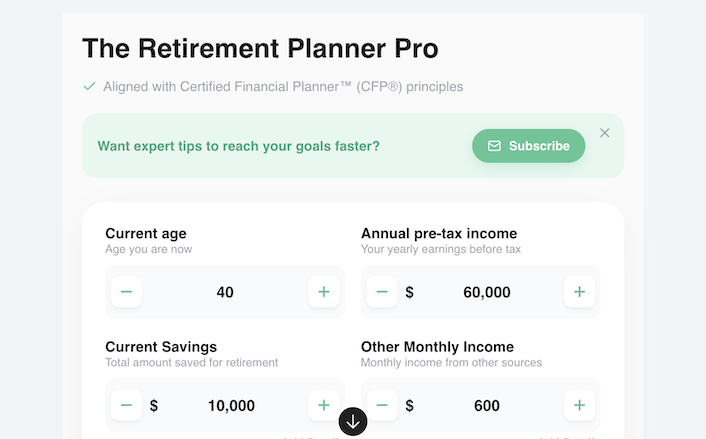The width and height of the screenshot is (706, 439).
Task: Reduce the Current Savings amount
Action: 126,405
